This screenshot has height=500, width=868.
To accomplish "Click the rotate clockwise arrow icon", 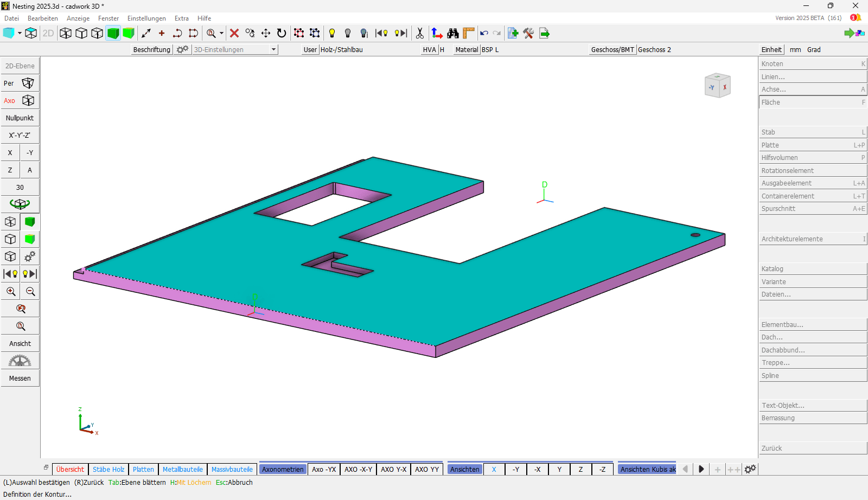I will tap(281, 33).
